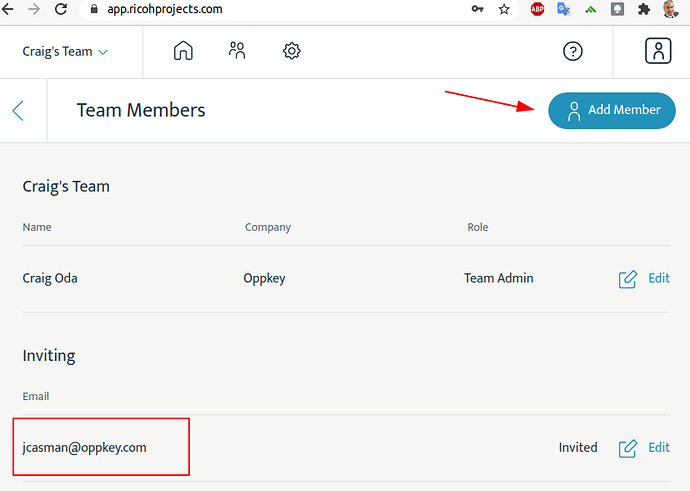Open the user profile icon

coord(658,51)
